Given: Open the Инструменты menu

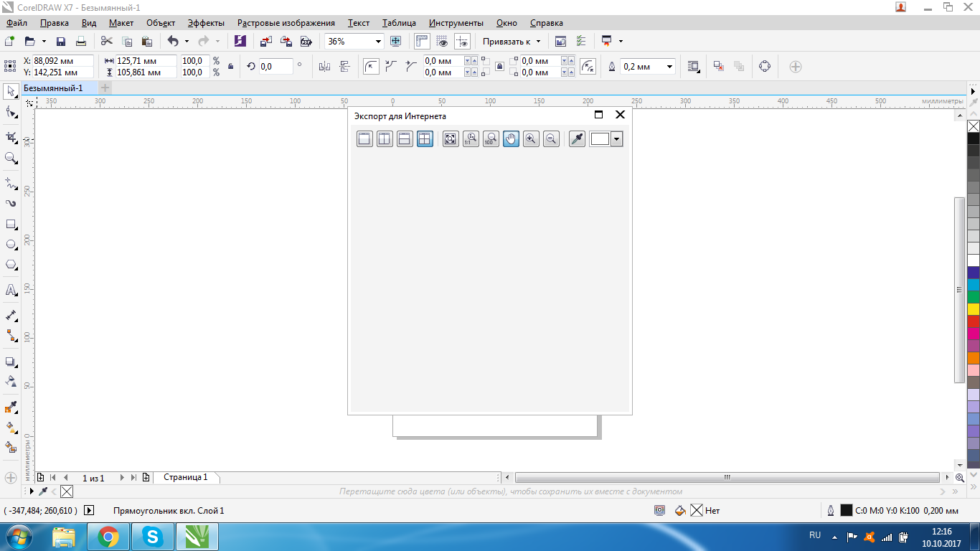Looking at the screenshot, I should tap(456, 23).
